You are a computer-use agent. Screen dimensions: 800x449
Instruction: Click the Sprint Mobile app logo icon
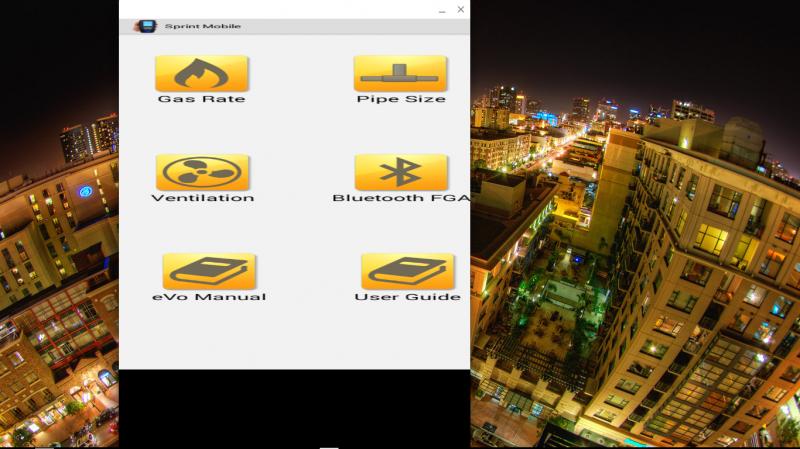[147, 26]
